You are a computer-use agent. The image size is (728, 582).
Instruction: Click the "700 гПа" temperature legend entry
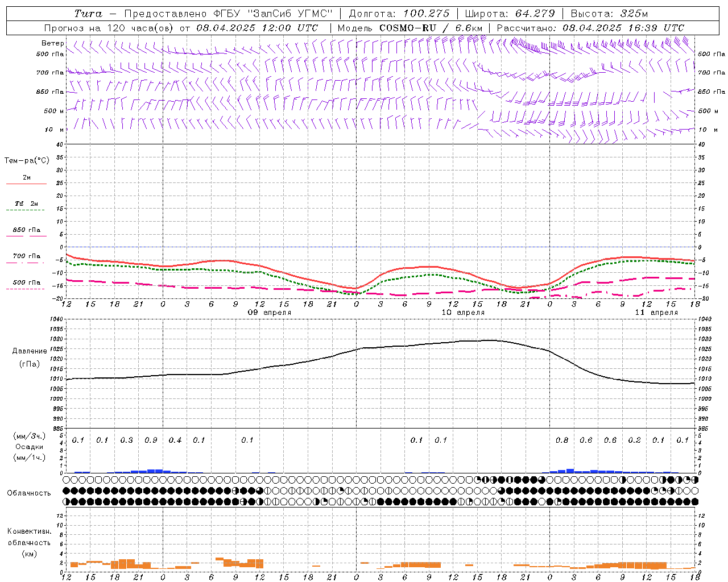click(x=27, y=256)
